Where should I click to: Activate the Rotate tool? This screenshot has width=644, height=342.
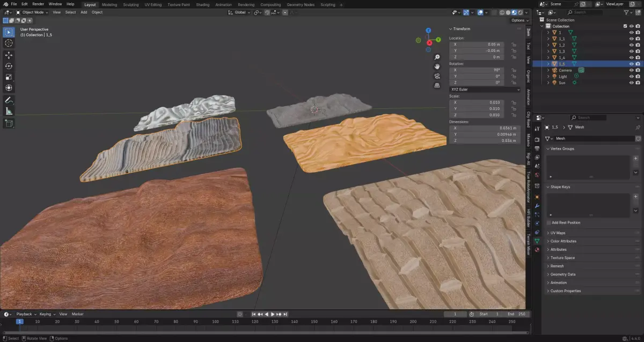[9, 66]
